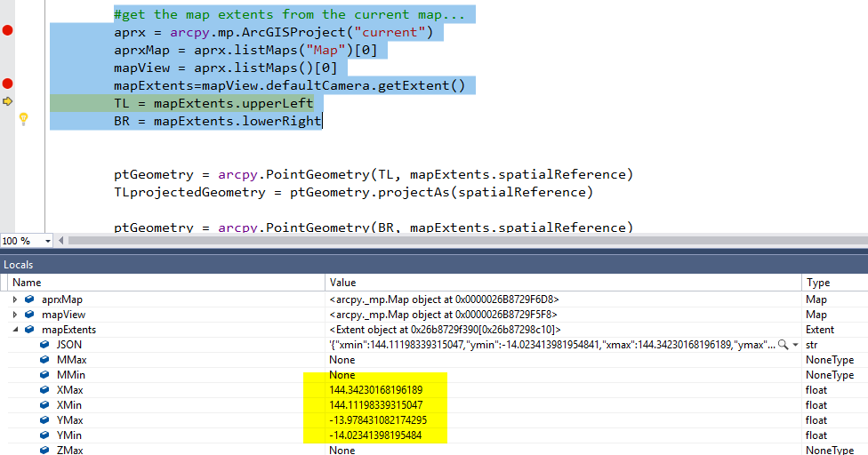The width and height of the screenshot is (868, 455).
Task: Select the JSON string value cell
Action: point(552,345)
